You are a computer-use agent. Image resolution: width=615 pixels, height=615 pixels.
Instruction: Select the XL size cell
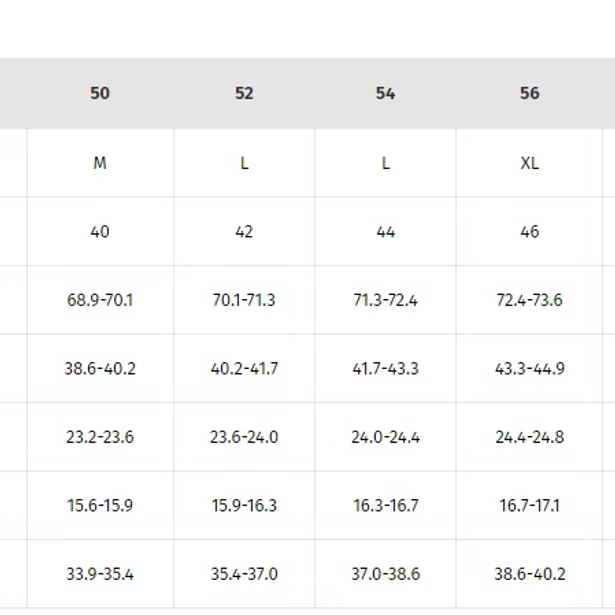point(529,163)
